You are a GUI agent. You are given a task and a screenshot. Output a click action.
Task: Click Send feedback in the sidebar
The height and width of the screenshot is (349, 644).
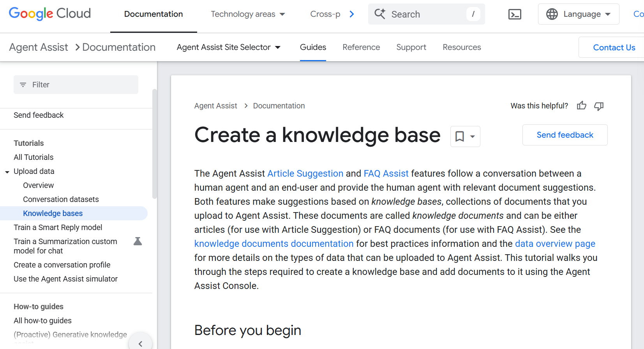click(x=39, y=115)
